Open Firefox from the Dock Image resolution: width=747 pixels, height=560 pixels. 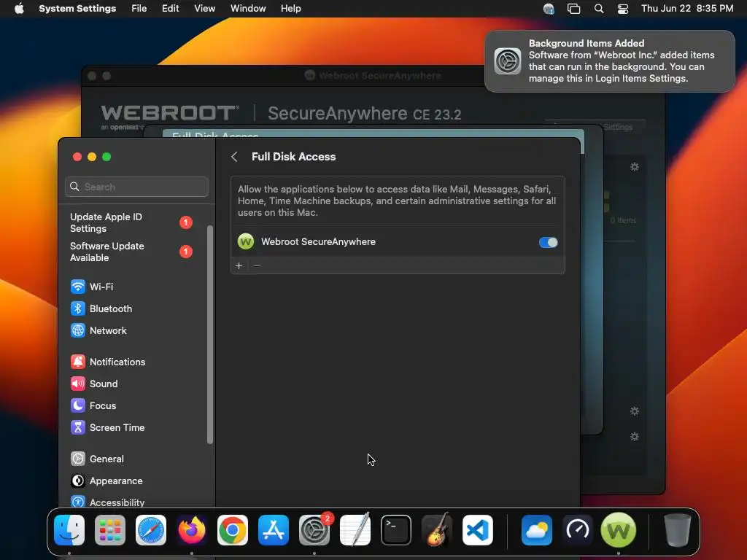click(x=192, y=530)
